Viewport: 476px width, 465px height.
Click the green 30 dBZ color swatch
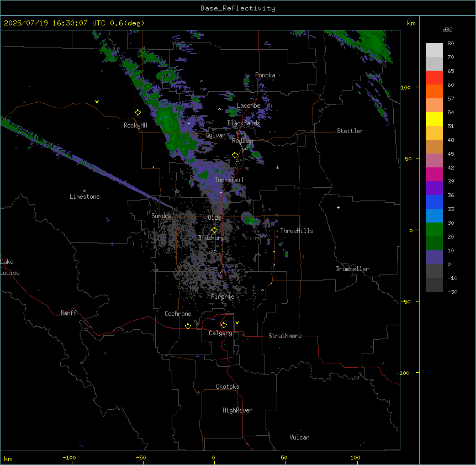(x=434, y=230)
